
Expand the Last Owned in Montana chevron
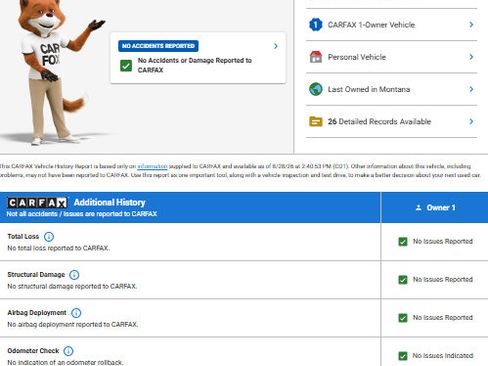471,89
